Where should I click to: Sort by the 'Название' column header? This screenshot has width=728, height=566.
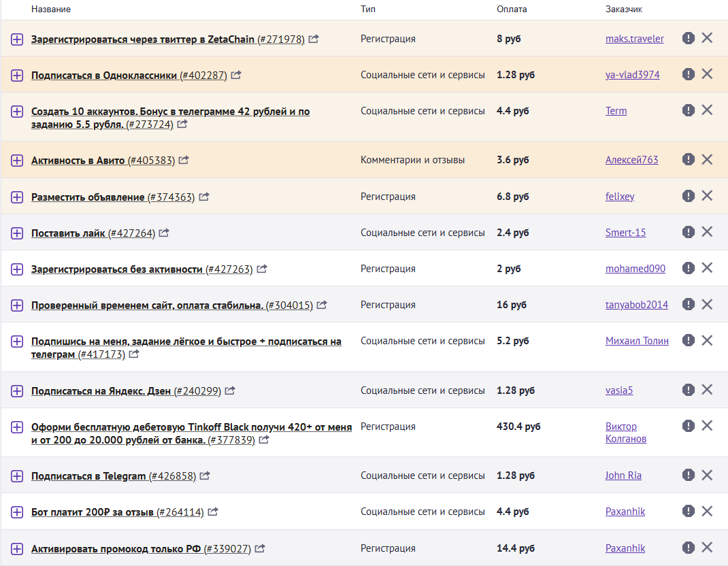[51, 10]
